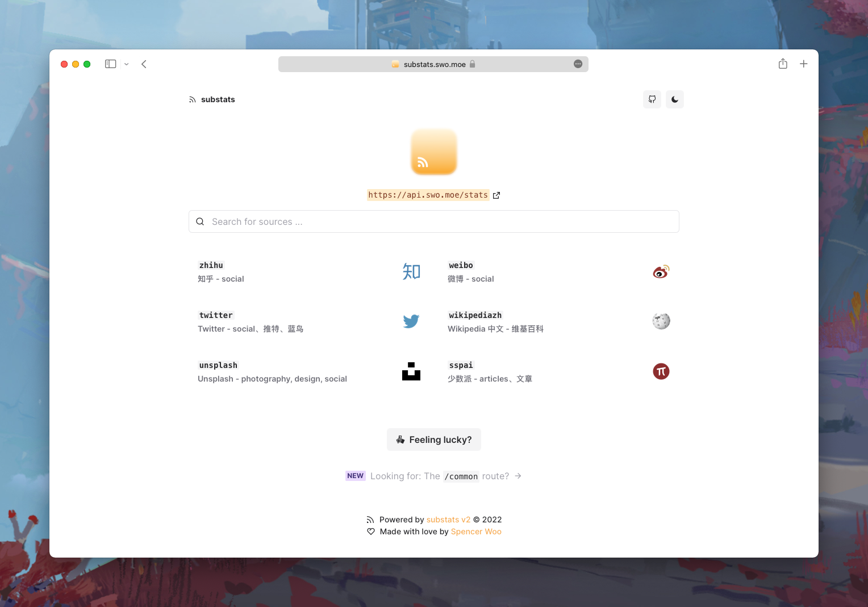Click the footer RSS icon near Powered by
Image resolution: width=868 pixels, height=607 pixels.
tap(370, 520)
